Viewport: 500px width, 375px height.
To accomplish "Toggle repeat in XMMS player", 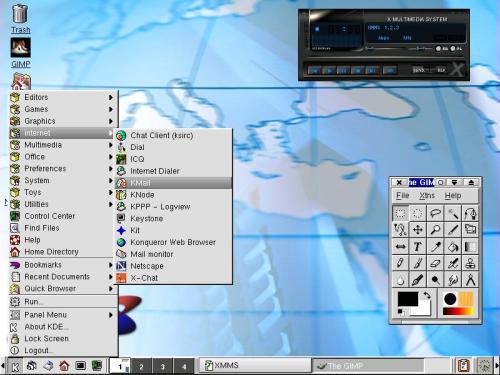I will 441,70.
